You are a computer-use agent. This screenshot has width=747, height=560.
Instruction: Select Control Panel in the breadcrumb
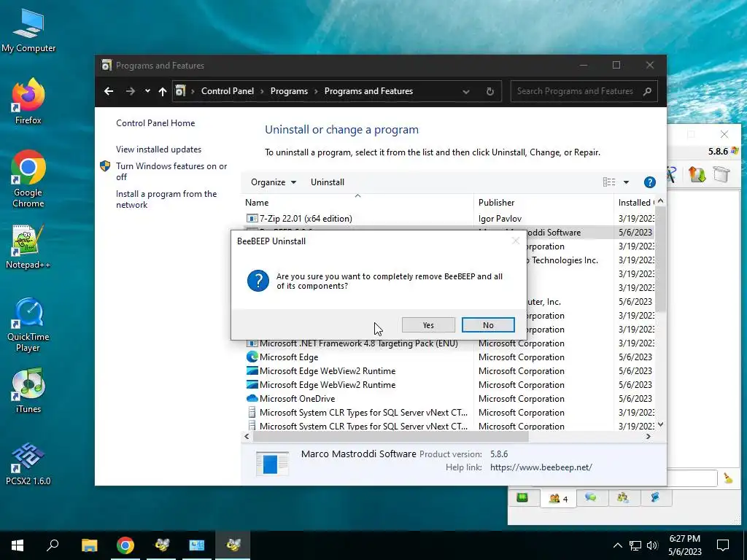pos(228,91)
